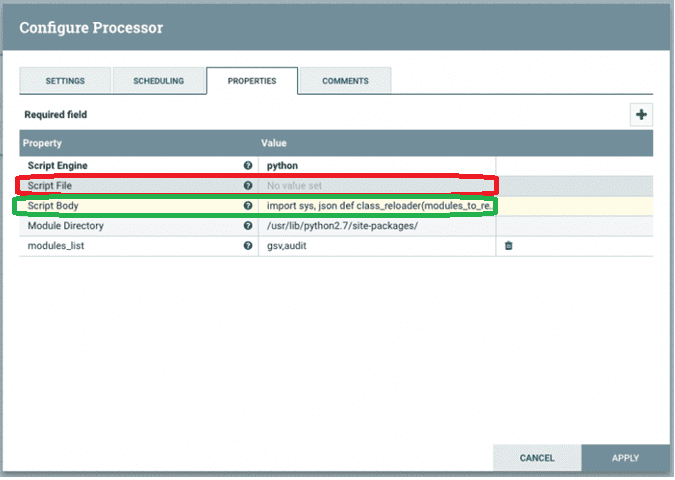Screen dimensions: 675x480
Task: Click the Property column header
Action: pyautogui.click(x=43, y=144)
